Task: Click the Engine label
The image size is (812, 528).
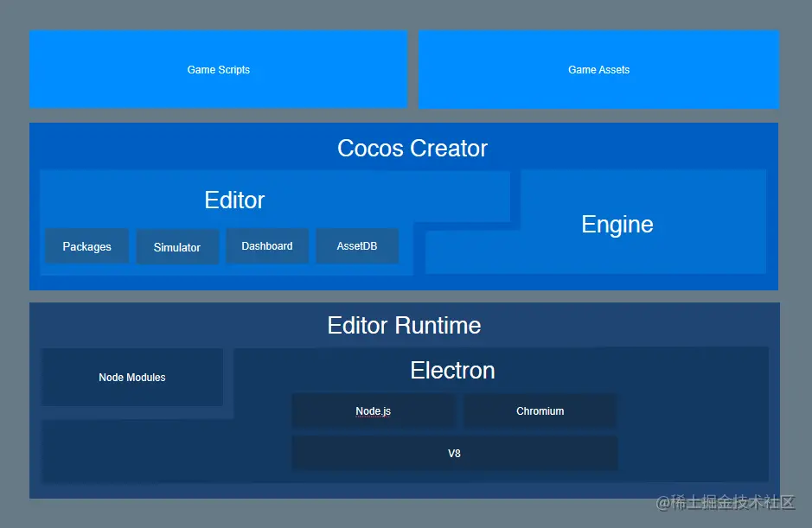Action: pyautogui.click(x=617, y=225)
